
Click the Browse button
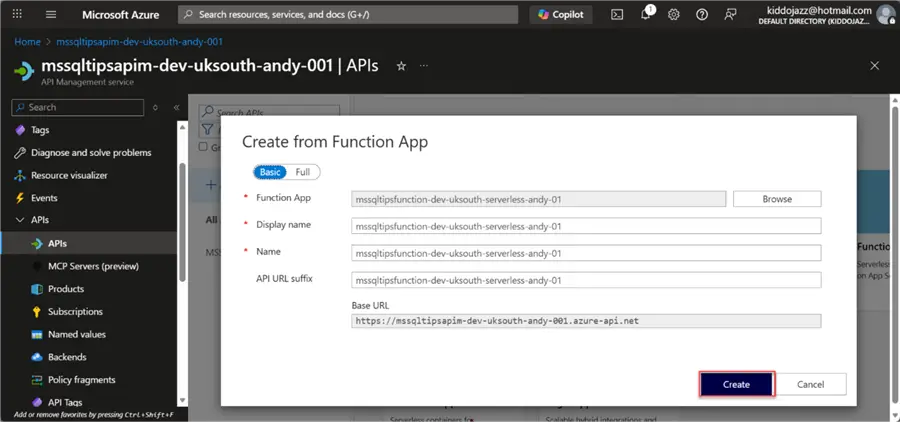777,199
